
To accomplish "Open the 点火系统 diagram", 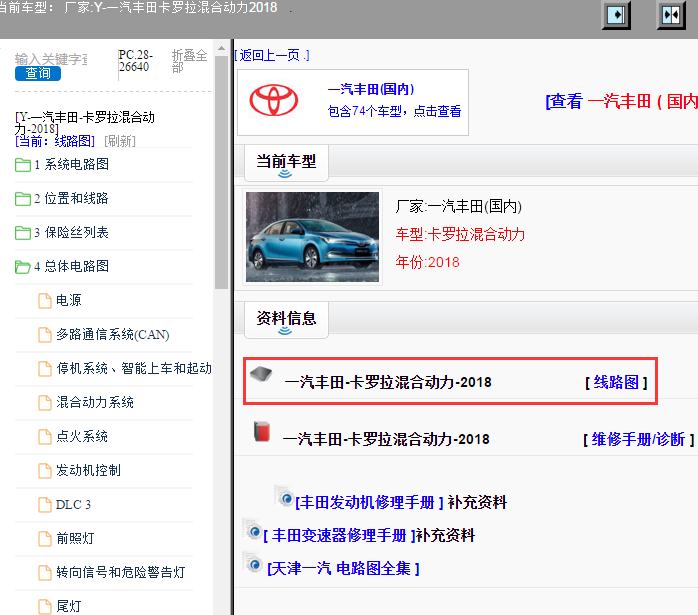I will pos(82,436).
